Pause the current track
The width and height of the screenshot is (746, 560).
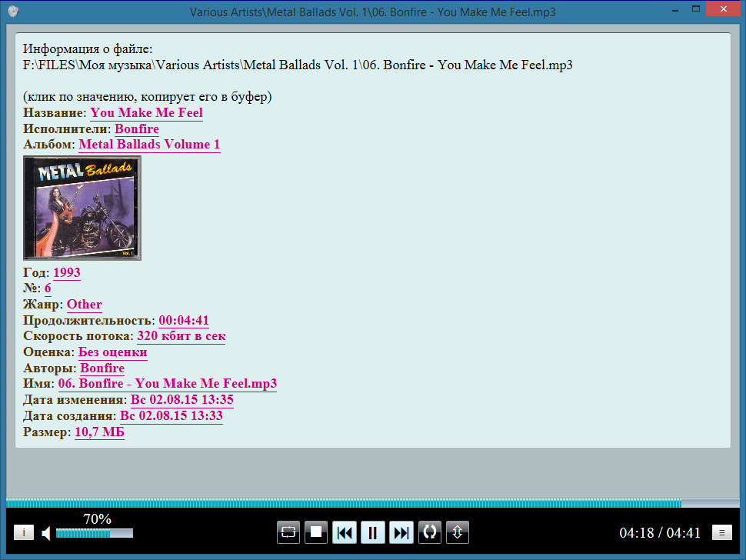[x=372, y=532]
